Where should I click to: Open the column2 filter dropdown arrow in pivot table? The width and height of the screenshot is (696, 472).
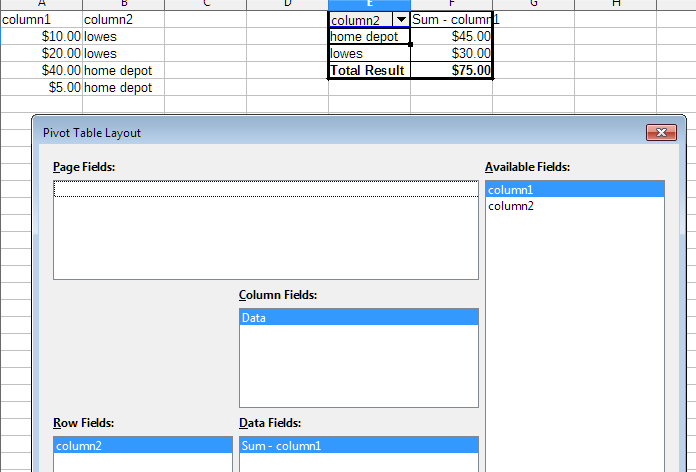pyautogui.click(x=401, y=20)
